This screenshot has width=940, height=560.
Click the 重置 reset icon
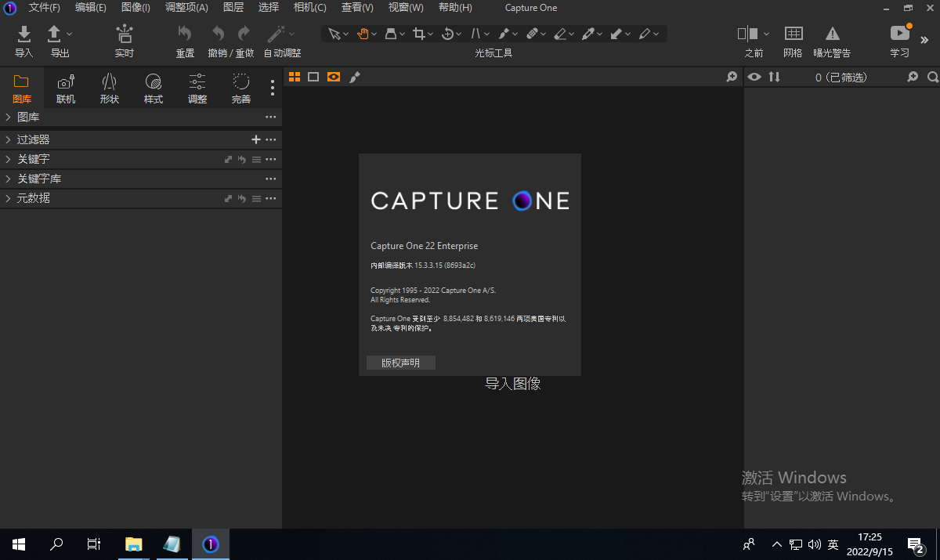185,34
